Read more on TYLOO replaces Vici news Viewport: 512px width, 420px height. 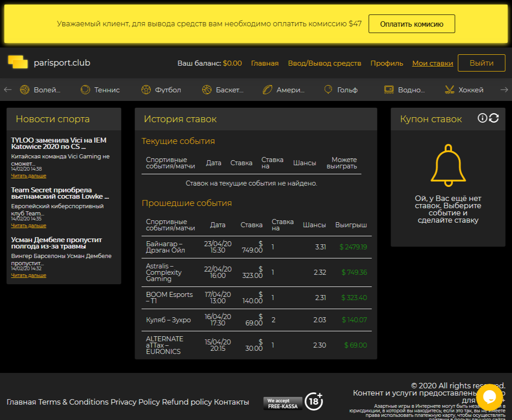[x=29, y=176]
